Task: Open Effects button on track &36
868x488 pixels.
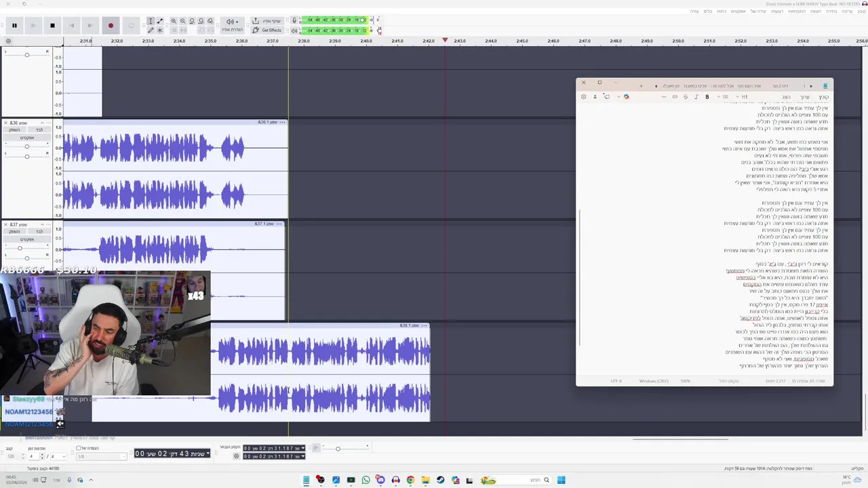Action: 27,138
